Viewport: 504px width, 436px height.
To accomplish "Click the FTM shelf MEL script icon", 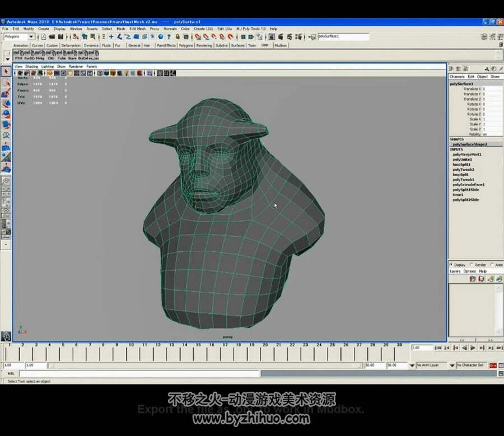I will click(19, 55).
